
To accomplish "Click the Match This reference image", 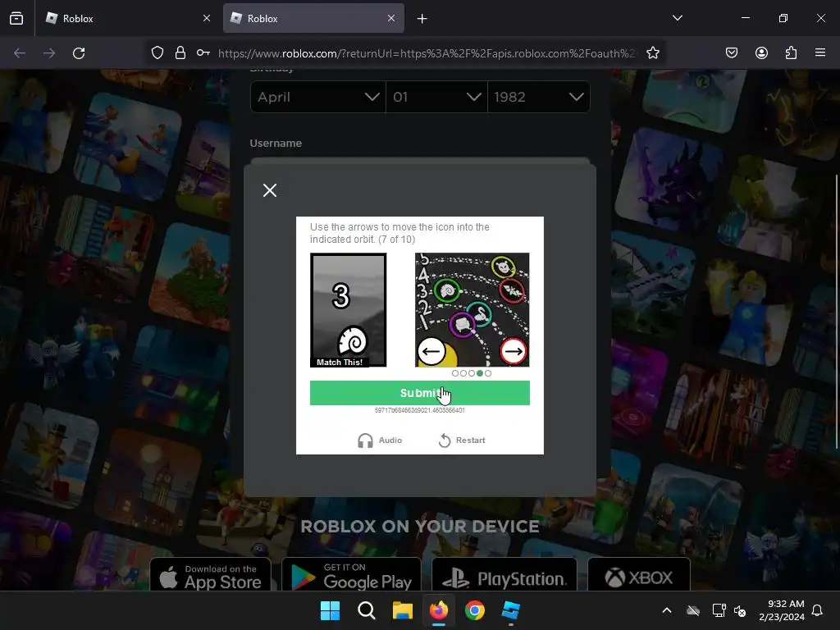I will (348, 310).
